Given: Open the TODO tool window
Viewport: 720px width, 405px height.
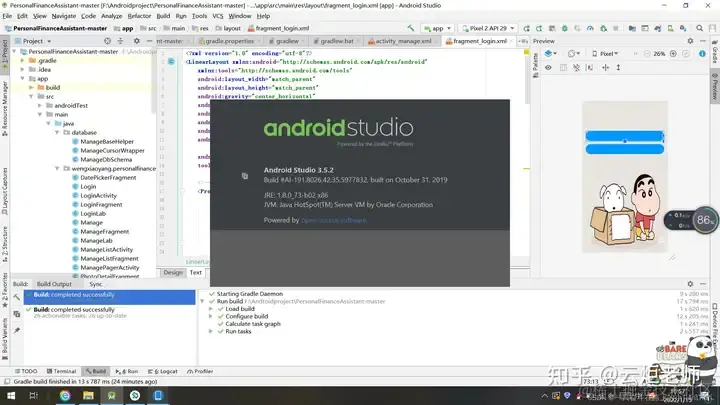Looking at the screenshot, I should point(26,371).
